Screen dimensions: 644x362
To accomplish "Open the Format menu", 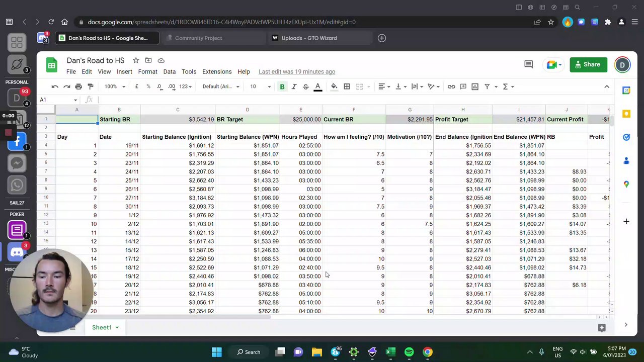I will click(x=147, y=72).
